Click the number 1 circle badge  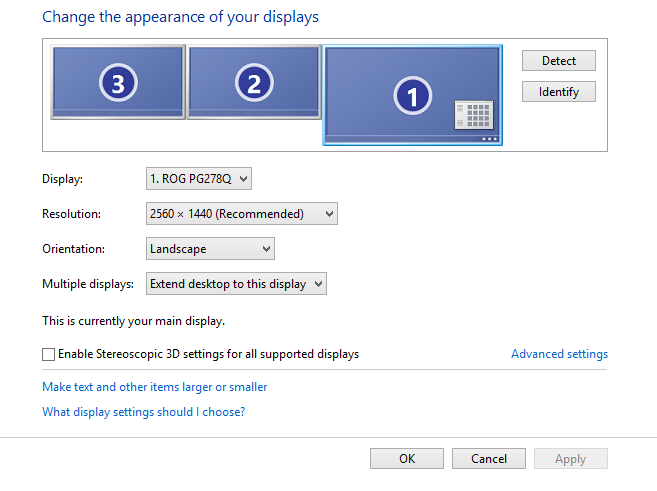(x=410, y=96)
